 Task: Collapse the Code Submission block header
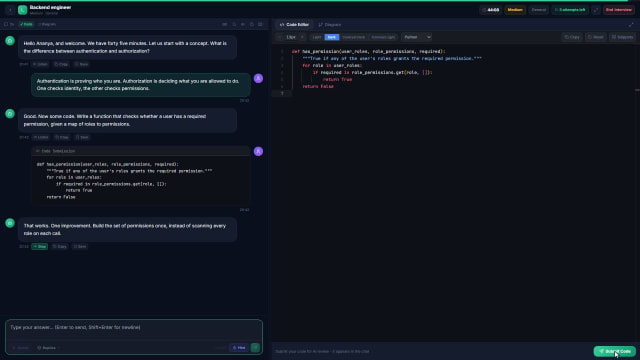click(141, 151)
